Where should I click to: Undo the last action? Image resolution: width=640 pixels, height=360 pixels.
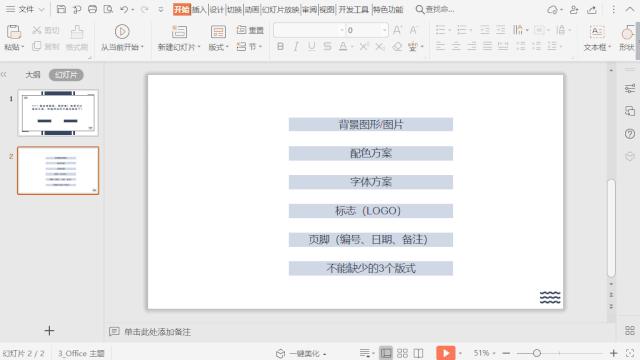(x=124, y=9)
